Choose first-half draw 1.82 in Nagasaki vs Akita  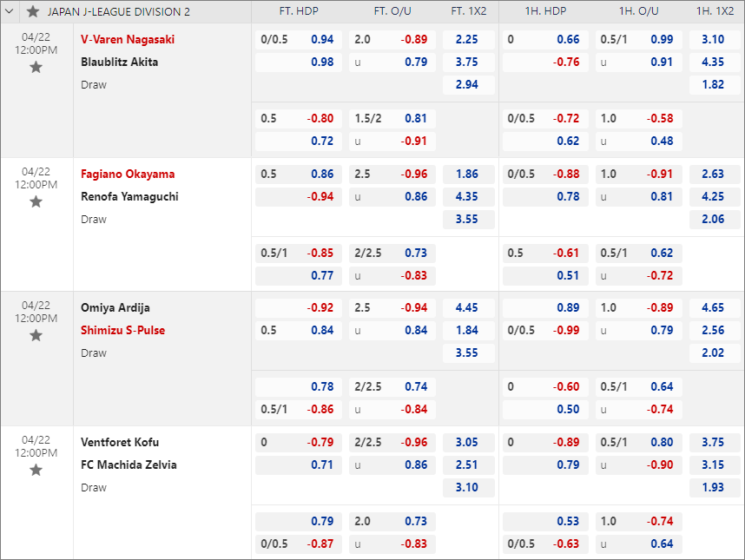point(715,84)
